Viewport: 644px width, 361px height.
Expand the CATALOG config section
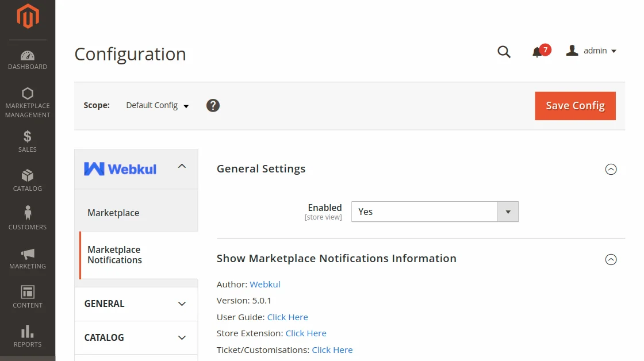[x=136, y=337]
